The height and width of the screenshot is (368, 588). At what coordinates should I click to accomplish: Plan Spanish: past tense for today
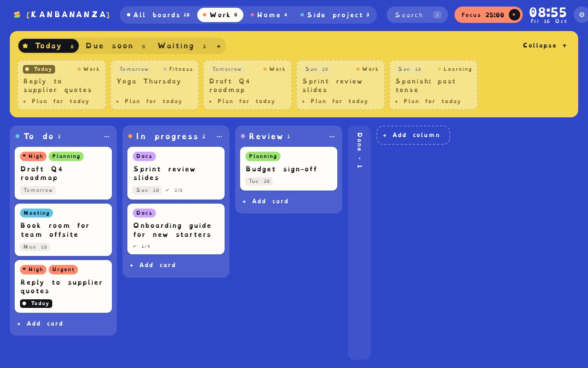[x=428, y=101]
